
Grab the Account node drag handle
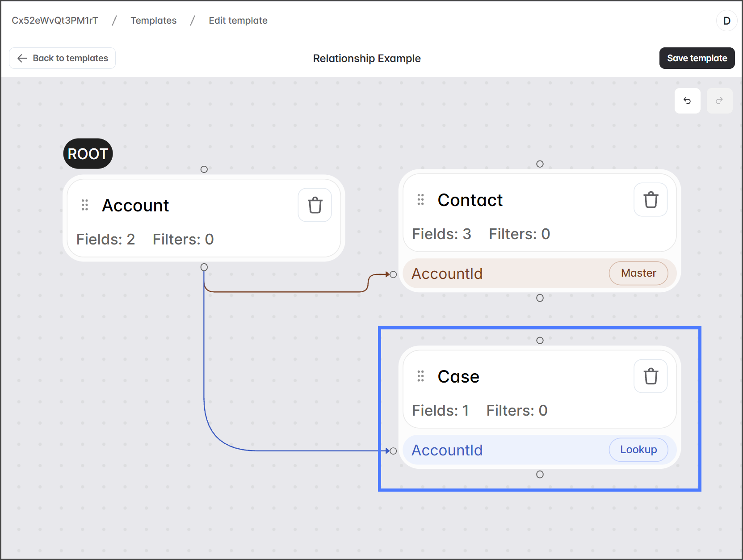coord(85,205)
